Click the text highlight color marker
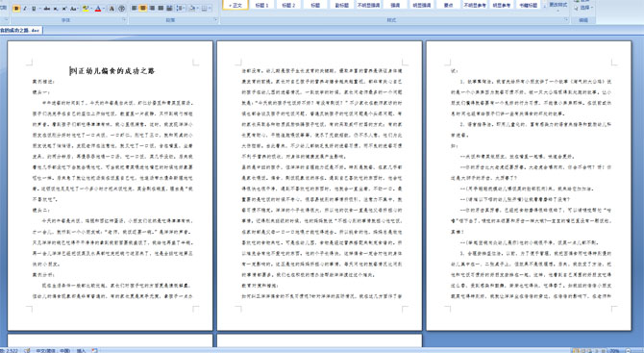The height and width of the screenshot is (353, 644). (86, 9)
